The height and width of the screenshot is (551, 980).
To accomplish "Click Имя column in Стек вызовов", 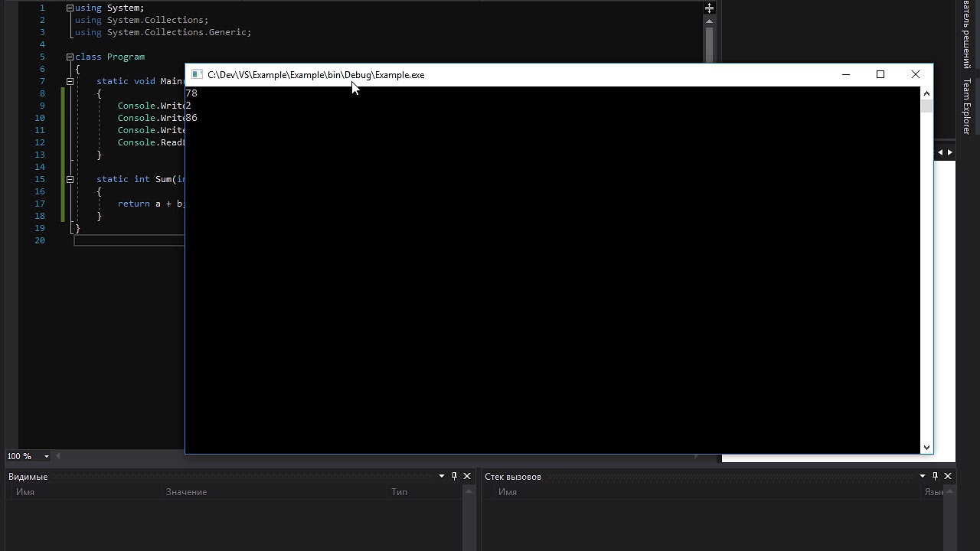I will coord(508,491).
